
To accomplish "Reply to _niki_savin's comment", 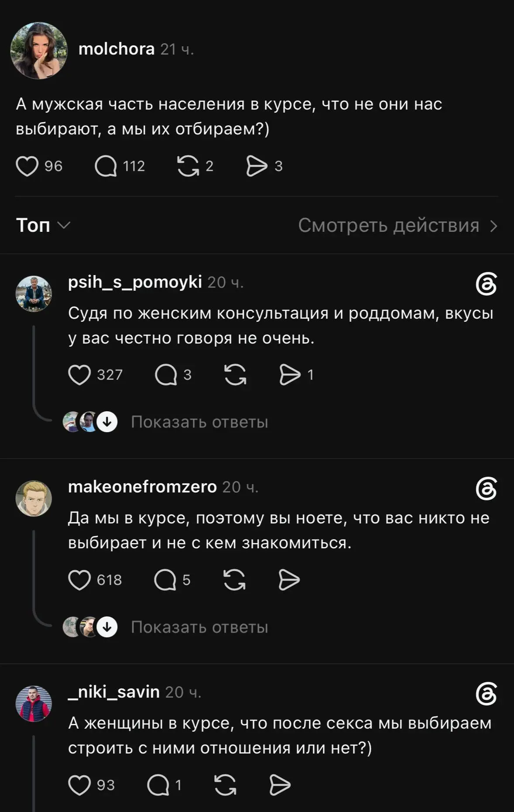I will (158, 785).
